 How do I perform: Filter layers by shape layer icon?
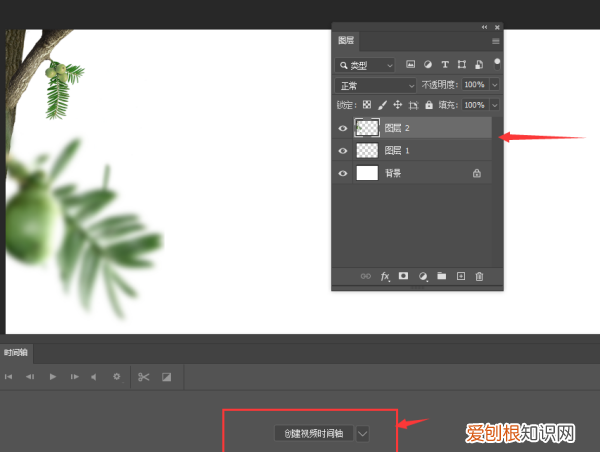tap(462, 65)
